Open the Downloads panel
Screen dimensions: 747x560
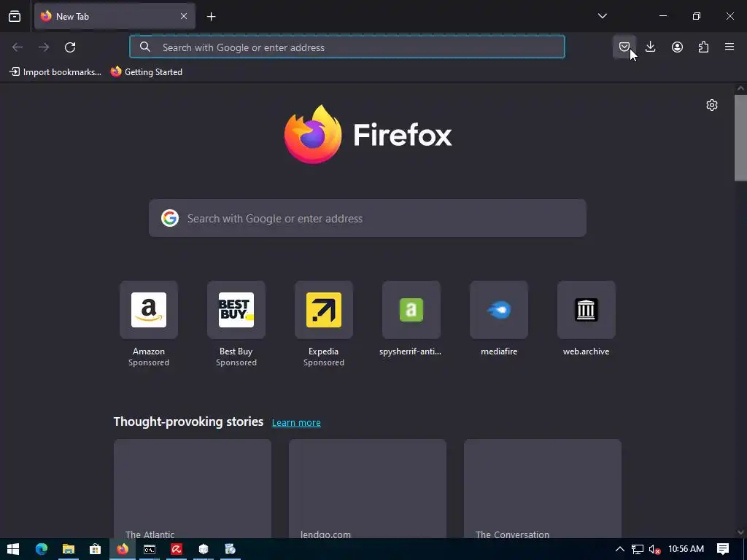[x=650, y=47]
